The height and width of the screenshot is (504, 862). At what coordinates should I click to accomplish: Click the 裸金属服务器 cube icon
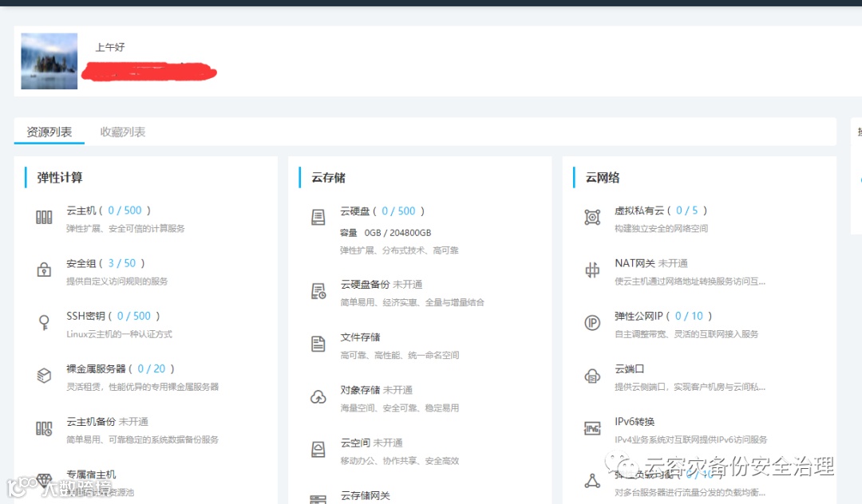44,376
